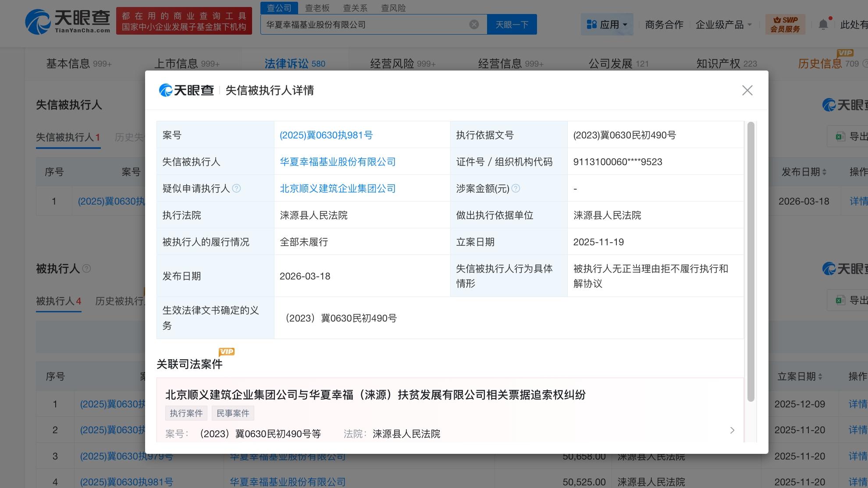868x488 pixels.
Task: Open the notification bell
Action: click(x=823, y=24)
